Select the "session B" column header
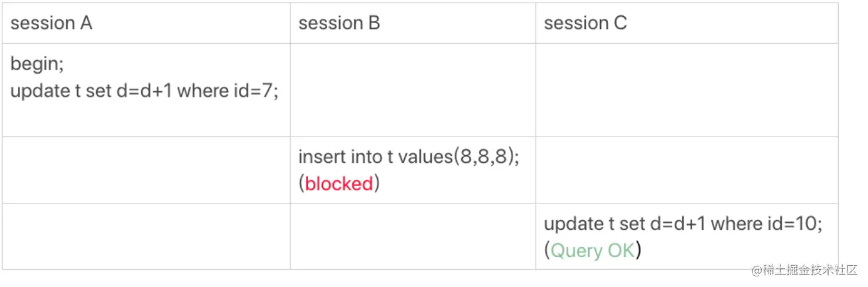The width and height of the screenshot is (868, 287). coord(413,24)
